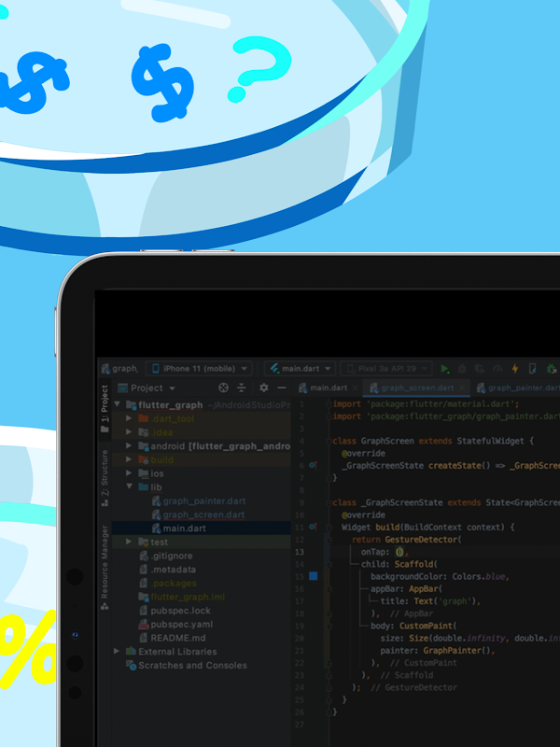Switch to graph_painter.dart editor tab
The image size is (560, 747).
518,388
